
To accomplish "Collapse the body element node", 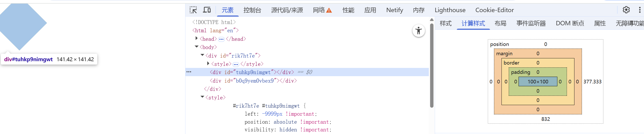I will (x=197, y=47).
